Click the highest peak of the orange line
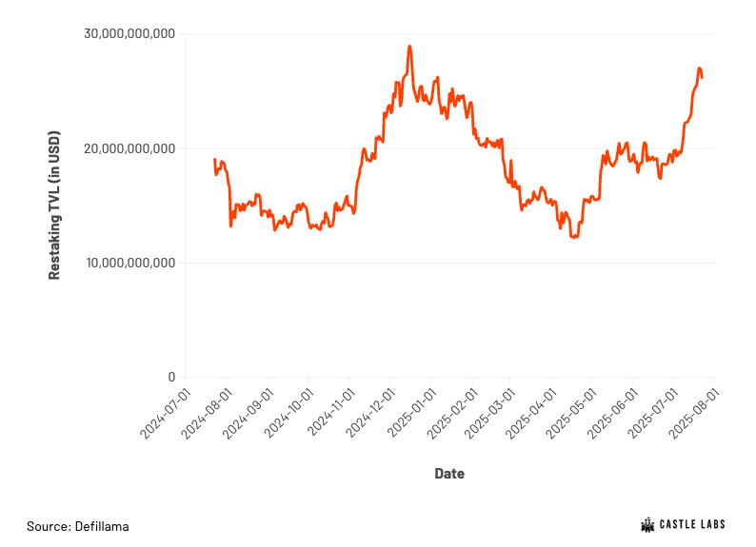 coord(409,47)
